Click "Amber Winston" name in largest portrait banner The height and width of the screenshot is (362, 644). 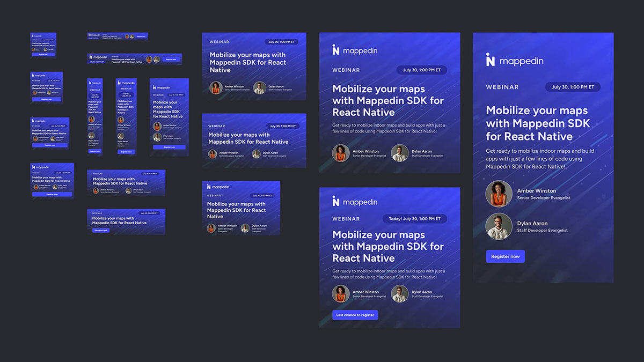(x=537, y=190)
